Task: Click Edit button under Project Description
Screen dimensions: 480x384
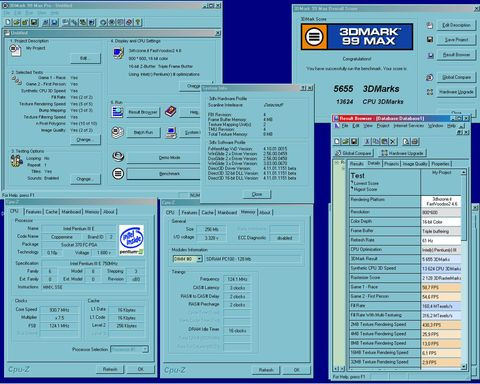Action: (85, 58)
